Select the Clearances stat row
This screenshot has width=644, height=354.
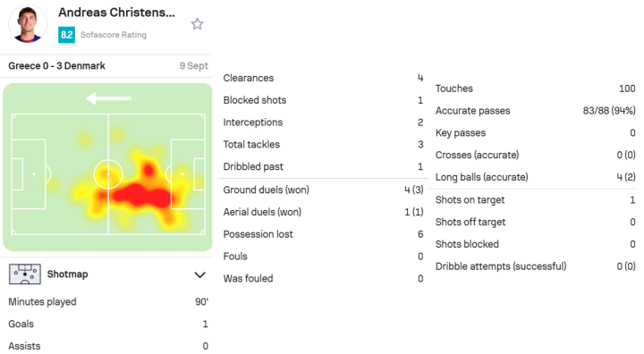(323, 78)
